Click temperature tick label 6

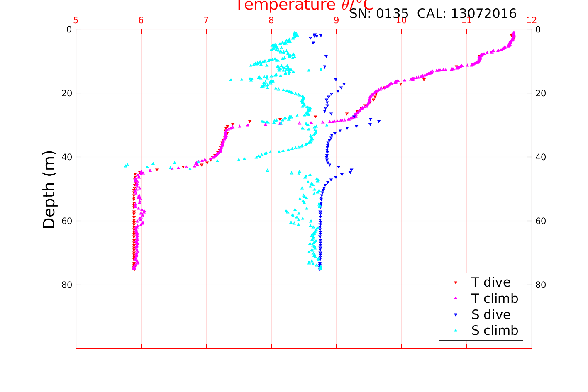pyautogui.click(x=141, y=21)
